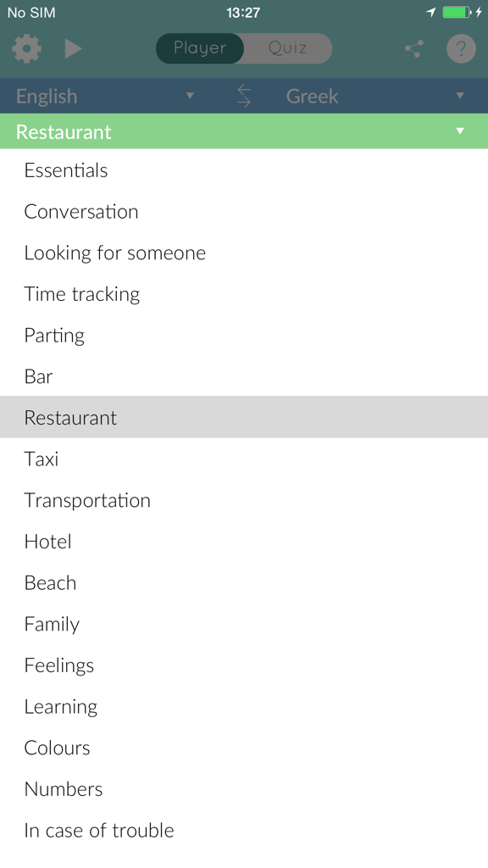Select the highlighted Restaurant list item
Image resolution: width=488 pixels, height=868 pixels.
coord(70,417)
